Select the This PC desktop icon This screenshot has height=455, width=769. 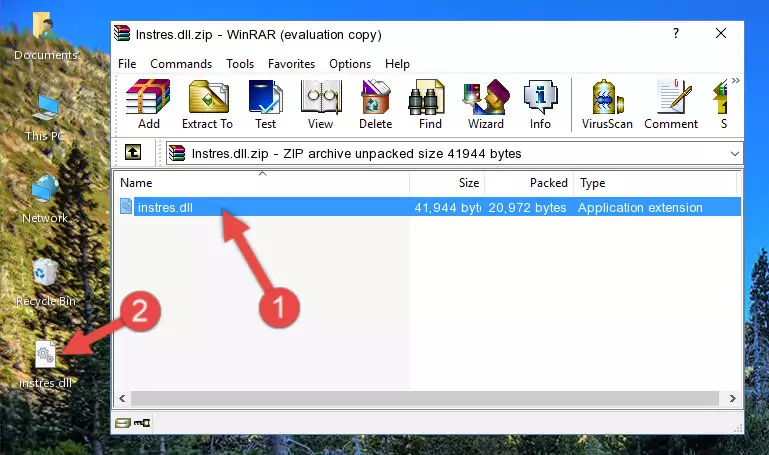click(45, 118)
